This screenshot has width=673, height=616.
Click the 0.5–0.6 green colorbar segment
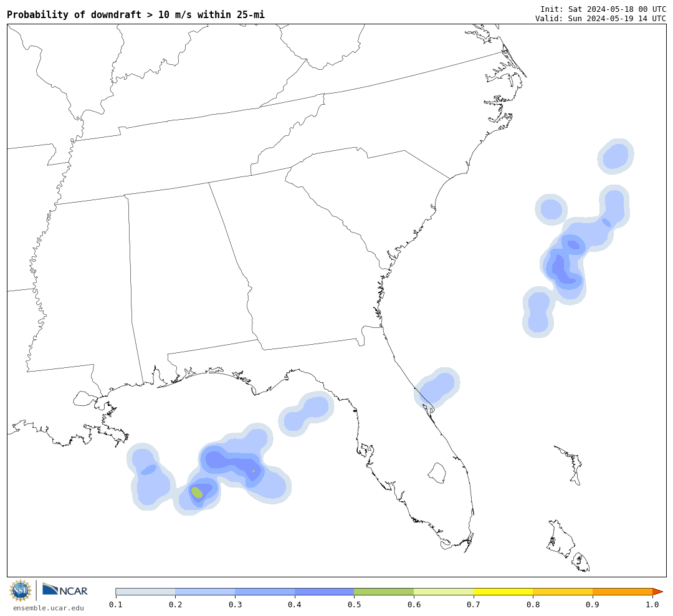(384, 592)
